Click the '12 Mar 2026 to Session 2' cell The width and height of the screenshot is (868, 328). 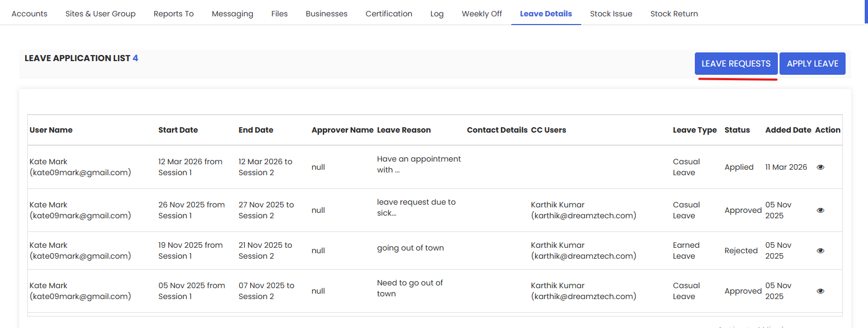click(265, 167)
